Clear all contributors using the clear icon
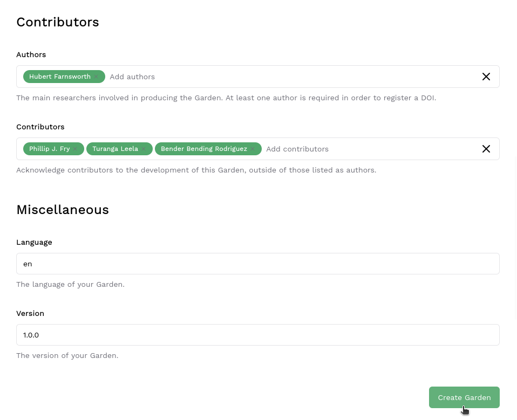The image size is (517, 420). coord(486,149)
